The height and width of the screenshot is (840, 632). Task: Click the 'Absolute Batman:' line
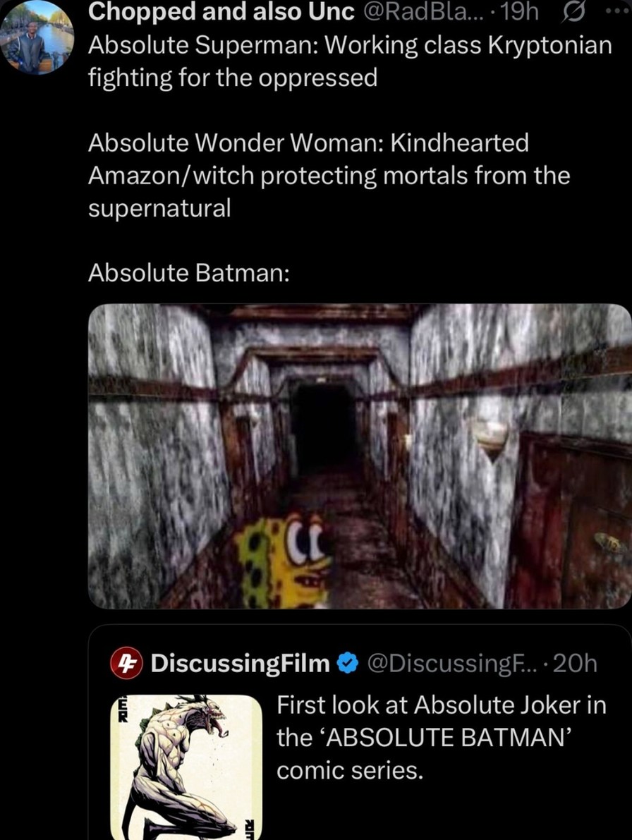[189, 273]
